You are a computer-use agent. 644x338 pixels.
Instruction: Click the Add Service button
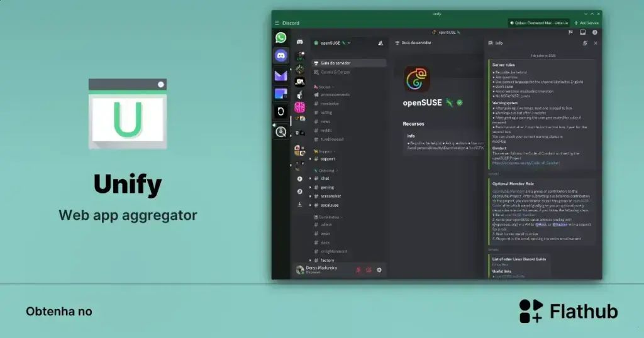tap(586, 23)
